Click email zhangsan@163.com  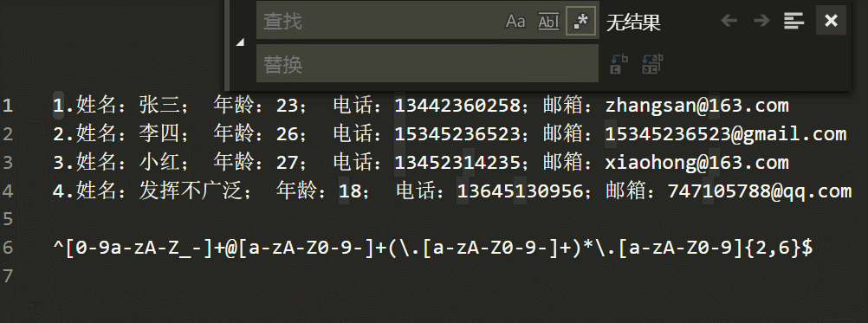[697, 106]
